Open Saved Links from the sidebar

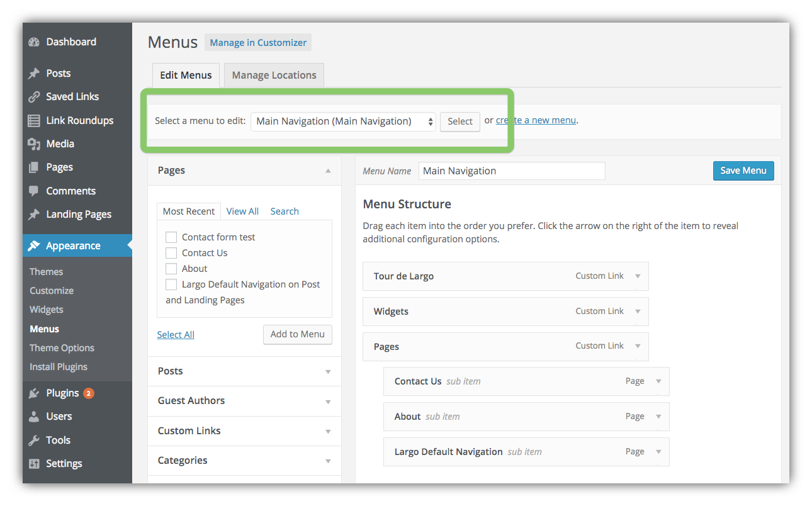pyautogui.click(x=72, y=97)
